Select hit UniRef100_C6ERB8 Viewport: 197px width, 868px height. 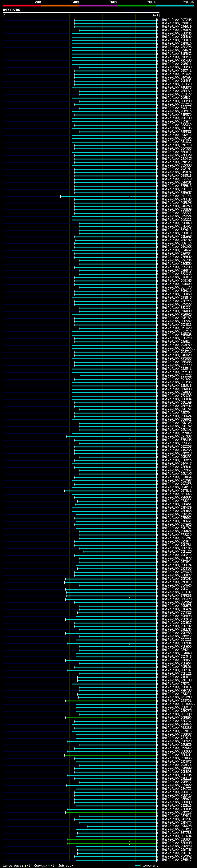[x=176, y=101]
